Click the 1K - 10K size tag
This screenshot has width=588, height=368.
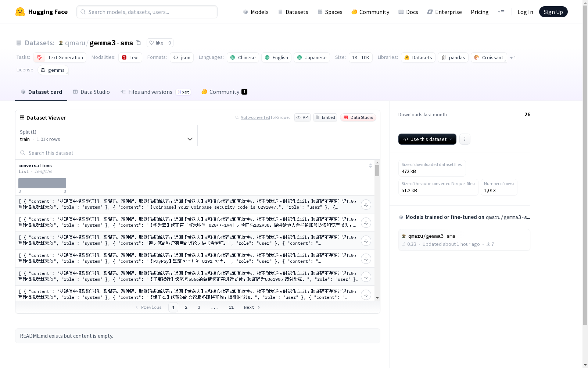tap(361, 57)
